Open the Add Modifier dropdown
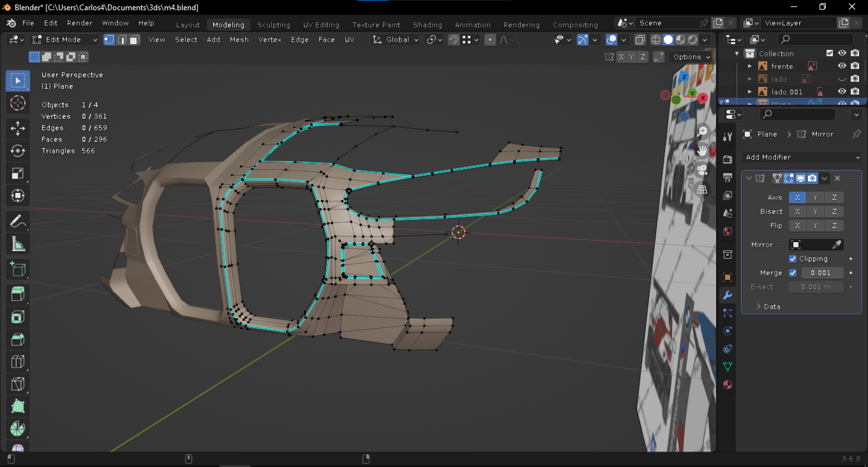Viewport: 868px width, 467px height. [802, 157]
